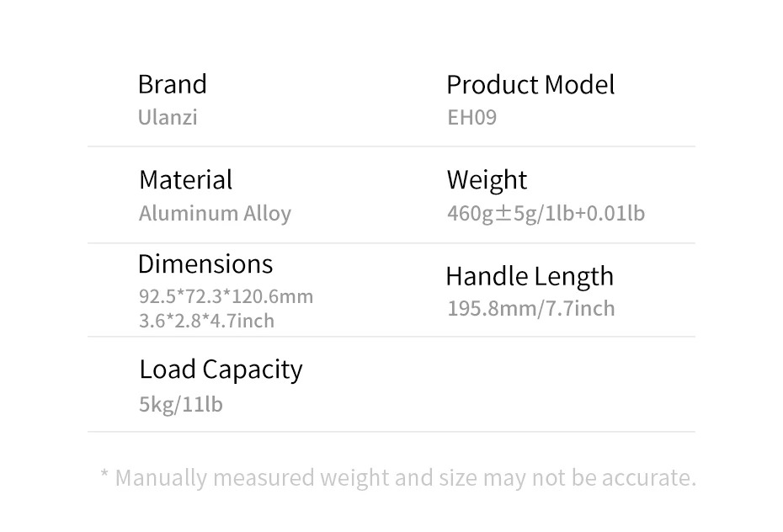This screenshot has height=532, width=783.
Task: Click the manually measured weight disclaimer text
Action: coord(405,478)
